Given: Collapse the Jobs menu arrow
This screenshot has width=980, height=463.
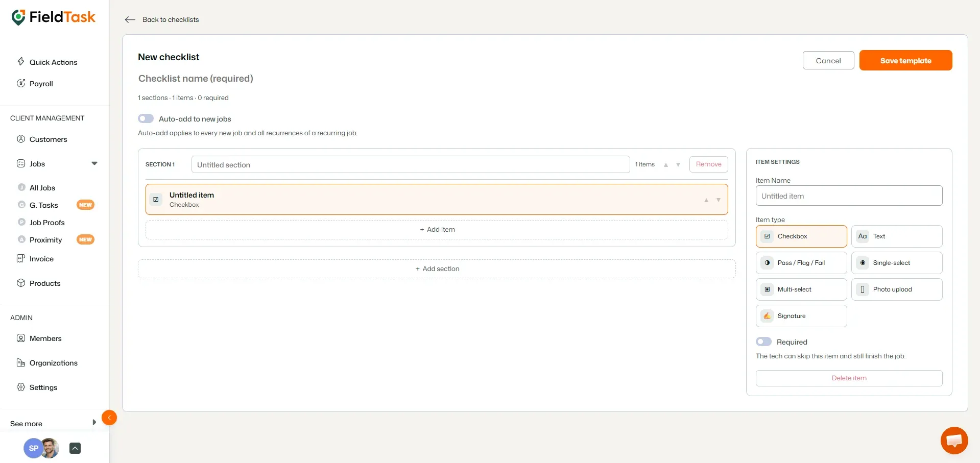Looking at the screenshot, I should click(x=94, y=163).
